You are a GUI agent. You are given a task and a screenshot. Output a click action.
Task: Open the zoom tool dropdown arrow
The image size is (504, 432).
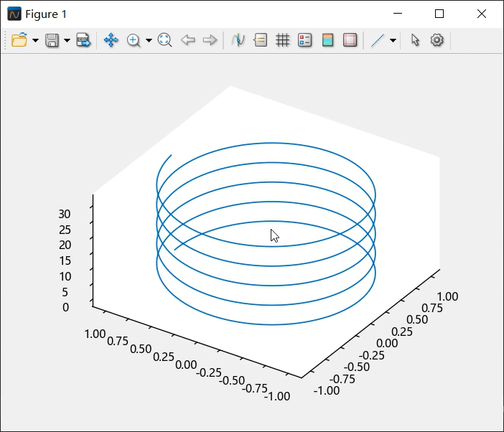coord(149,41)
